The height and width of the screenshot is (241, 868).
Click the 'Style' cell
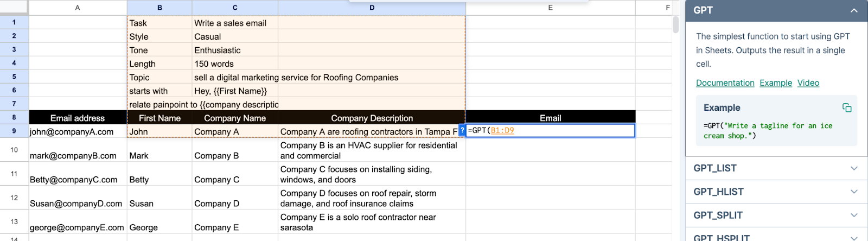tap(159, 36)
